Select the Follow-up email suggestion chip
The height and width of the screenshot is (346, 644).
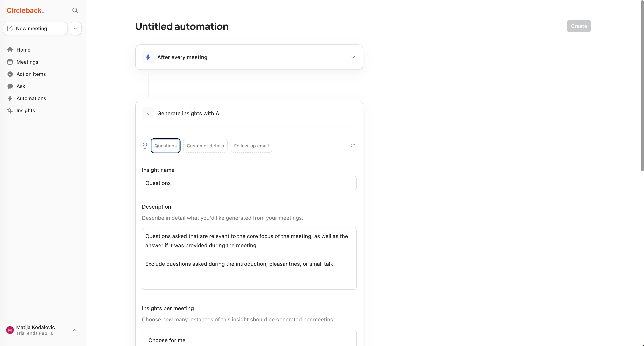coord(251,146)
